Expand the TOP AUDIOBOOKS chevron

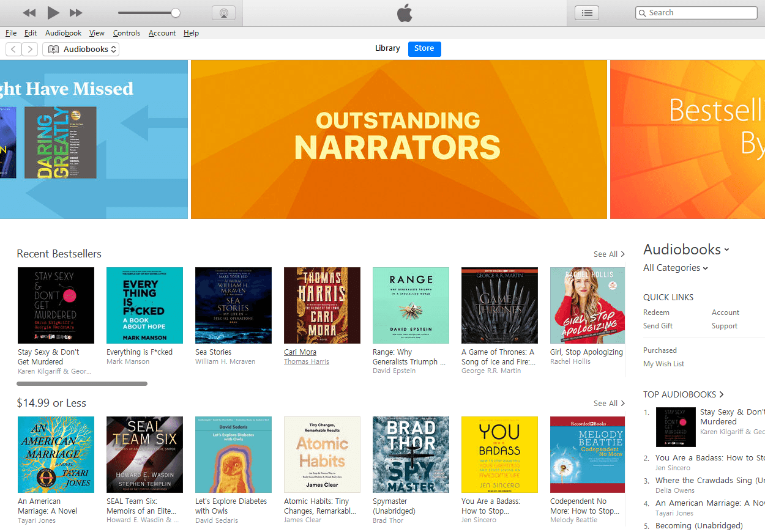click(x=722, y=394)
